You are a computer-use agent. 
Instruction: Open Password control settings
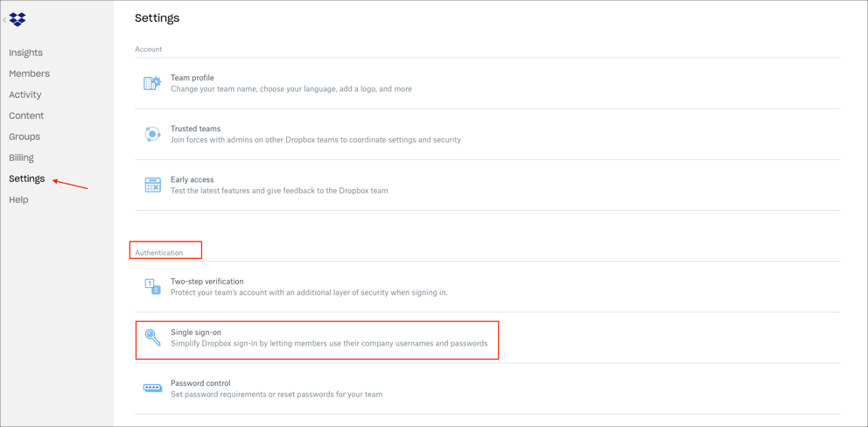tap(200, 383)
